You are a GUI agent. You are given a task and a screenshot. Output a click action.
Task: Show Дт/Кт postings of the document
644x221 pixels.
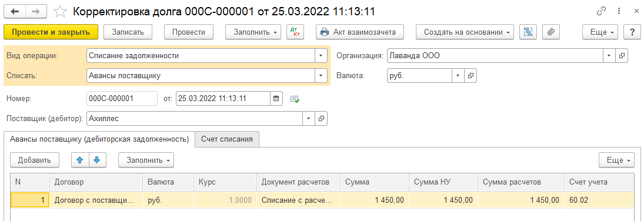coord(295,32)
